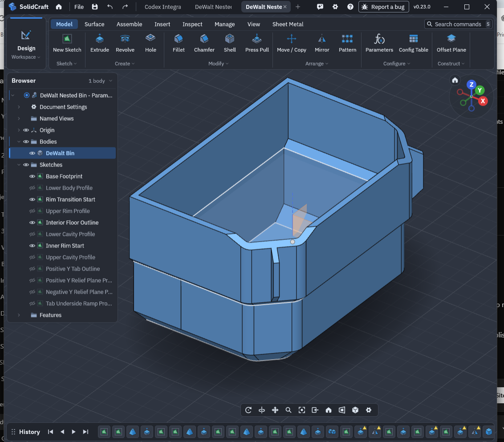Switch to the Codex Integra document tab
Screen dimensions: 504x442
(x=163, y=7)
